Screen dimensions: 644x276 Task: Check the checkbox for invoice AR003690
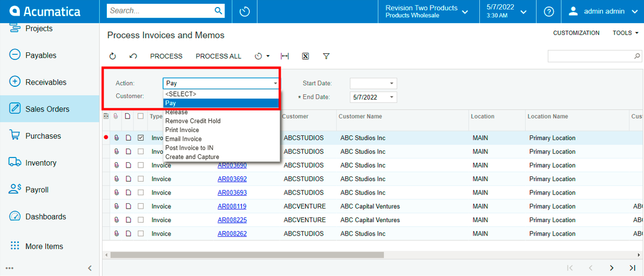(x=140, y=165)
